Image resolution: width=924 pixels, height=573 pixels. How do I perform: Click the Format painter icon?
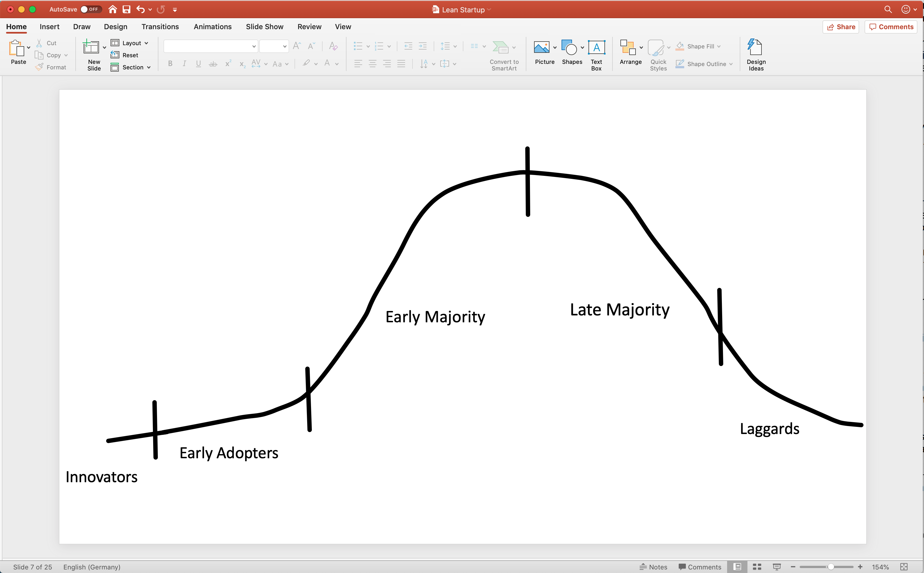tap(39, 67)
